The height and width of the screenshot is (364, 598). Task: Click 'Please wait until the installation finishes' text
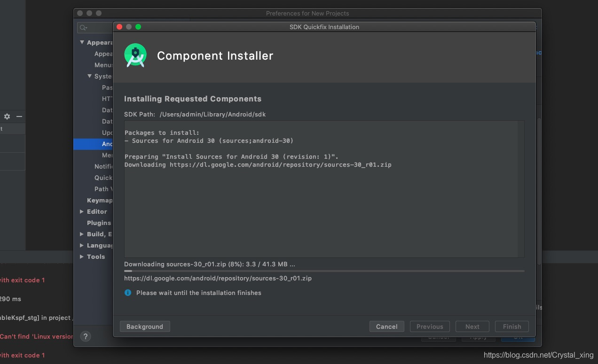(199, 293)
